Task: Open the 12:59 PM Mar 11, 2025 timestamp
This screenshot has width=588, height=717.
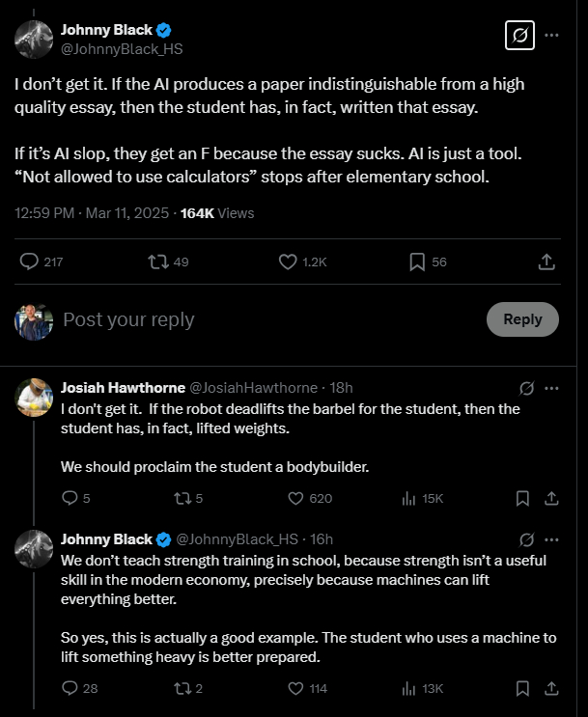Action: pyautogui.click(x=93, y=212)
